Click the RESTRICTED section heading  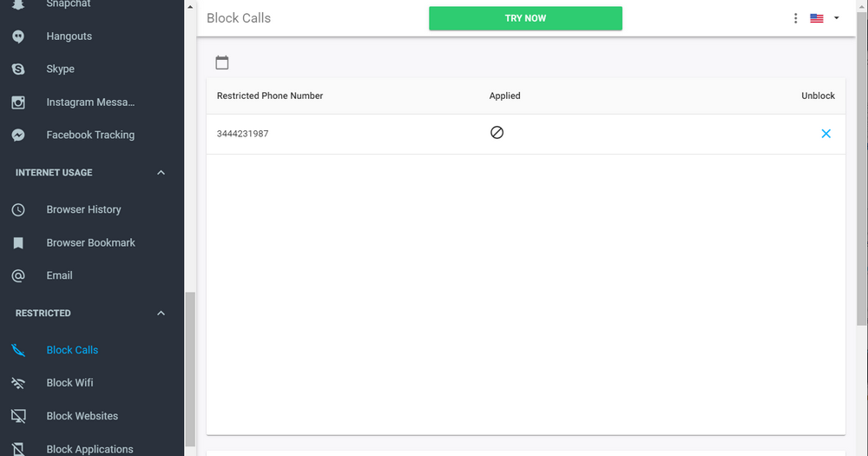point(43,313)
